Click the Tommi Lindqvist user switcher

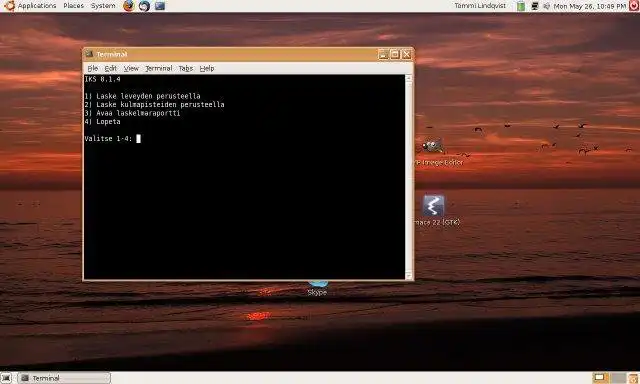(480, 6)
